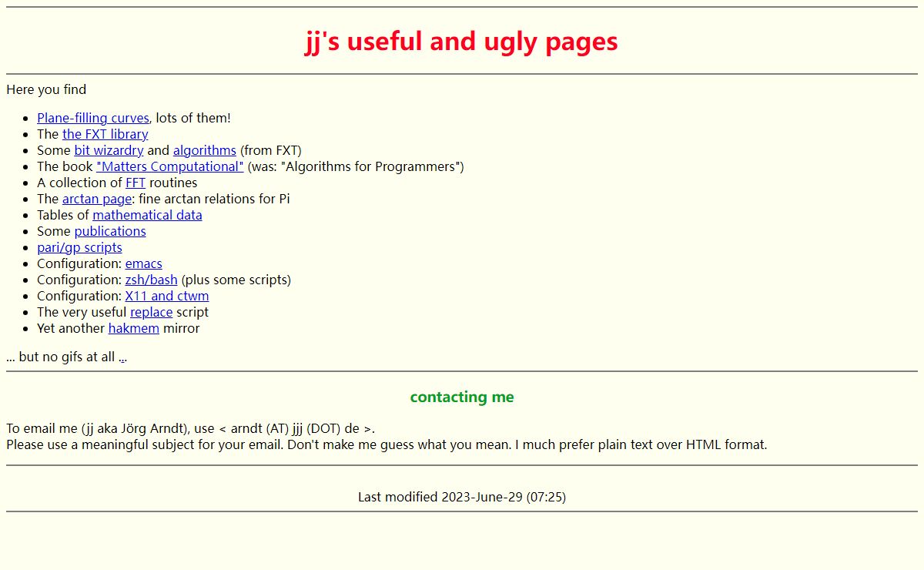Open the 'arctan page' link

click(97, 199)
